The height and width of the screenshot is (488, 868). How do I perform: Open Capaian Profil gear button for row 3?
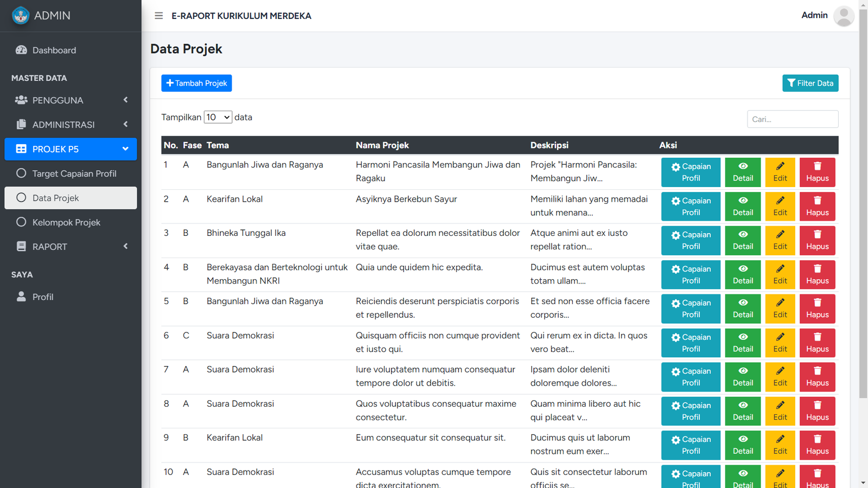pos(691,240)
